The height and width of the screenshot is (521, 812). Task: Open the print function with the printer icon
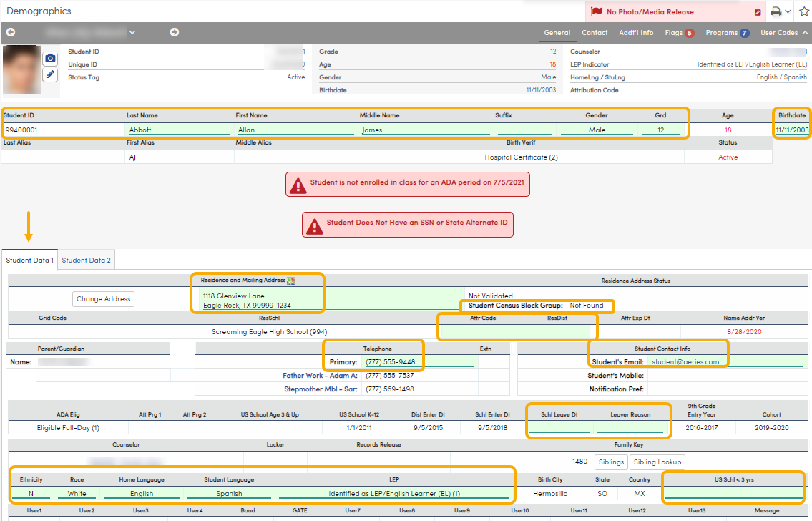click(776, 11)
